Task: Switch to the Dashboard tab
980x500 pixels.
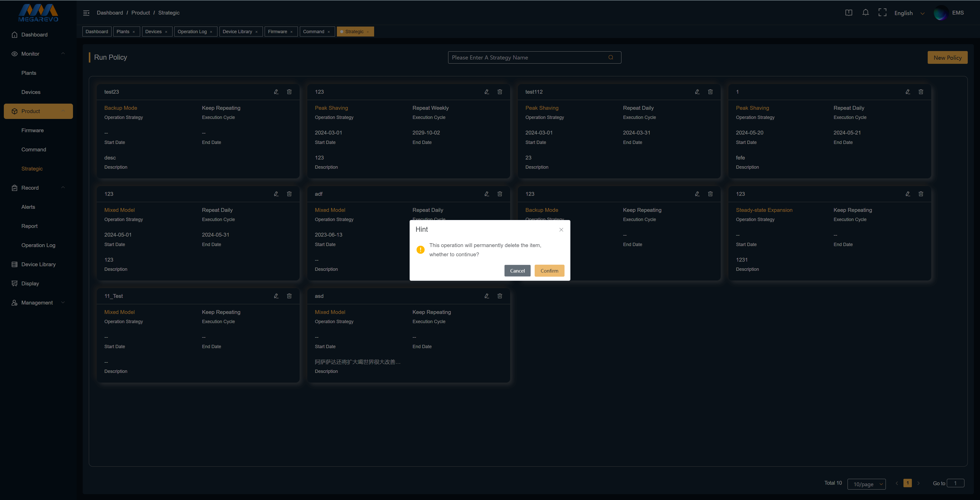Action: click(97, 32)
